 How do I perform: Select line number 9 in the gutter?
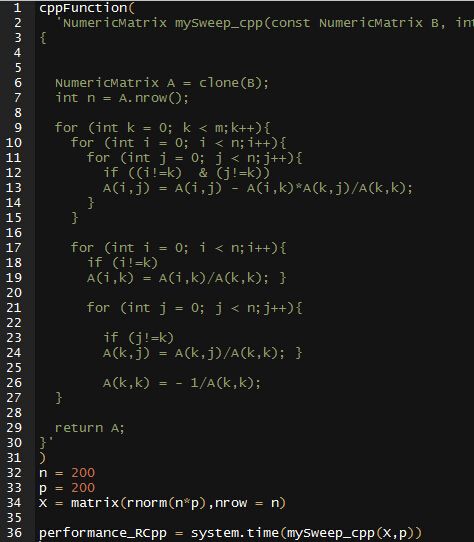click(x=18, y=128)
